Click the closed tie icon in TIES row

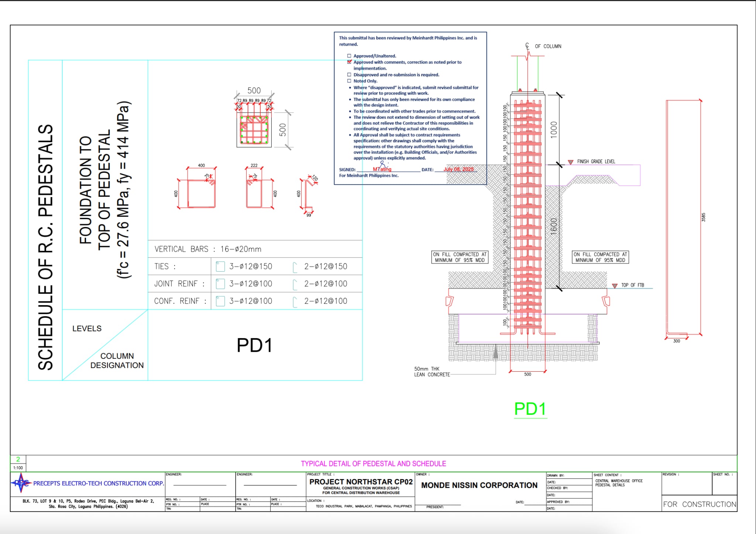220,266
